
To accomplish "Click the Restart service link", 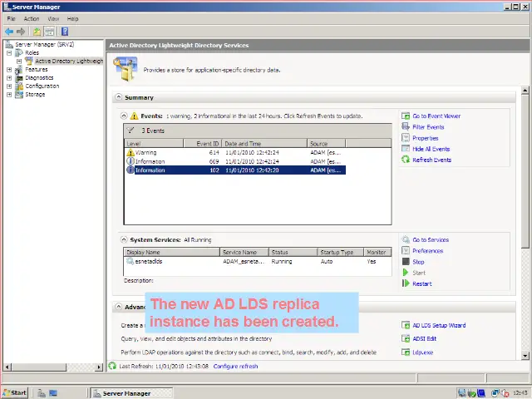I will 422,283.
